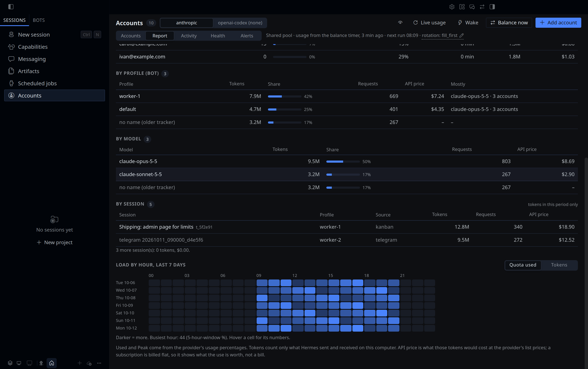Click the layers stack icon in bottom bar

pos(10,363)
